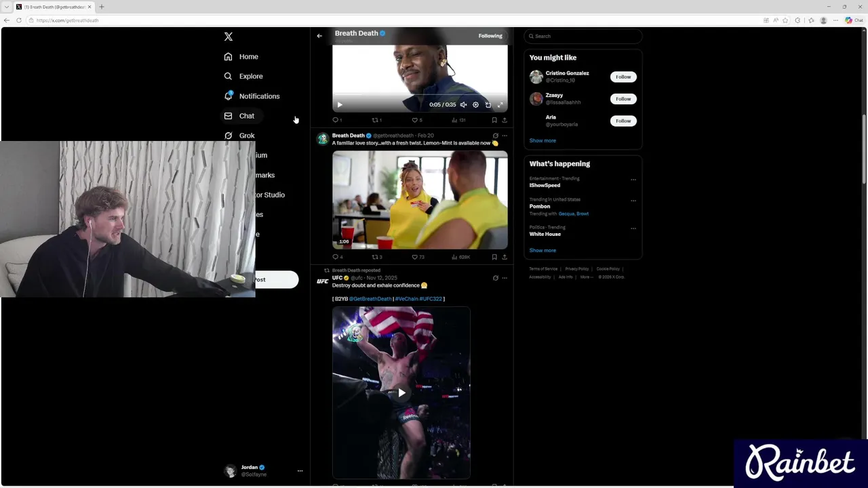The image size is (868, 488).
Task: Open the more menu on the UFC post
Action: [x=505, y=278]
